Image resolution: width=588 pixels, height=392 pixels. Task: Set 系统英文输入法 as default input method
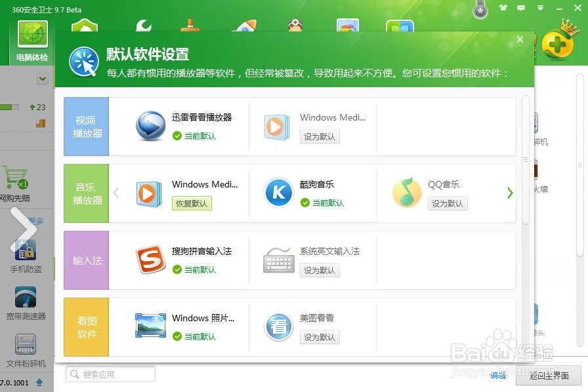click(x=320, y=270)
